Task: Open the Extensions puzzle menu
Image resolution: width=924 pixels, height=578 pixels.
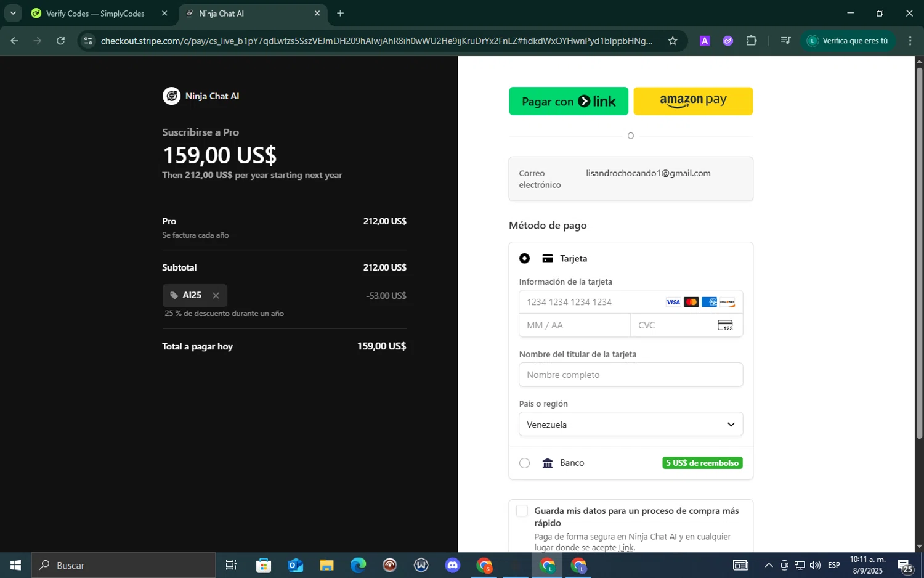Action: pyautogui.click(x=752, y=41)
